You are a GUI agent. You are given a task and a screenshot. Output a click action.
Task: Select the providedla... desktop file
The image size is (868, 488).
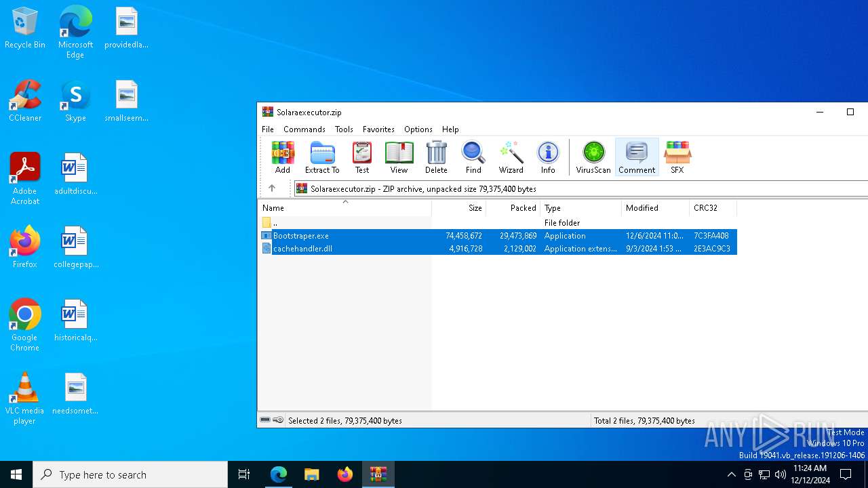coord(126,28)
